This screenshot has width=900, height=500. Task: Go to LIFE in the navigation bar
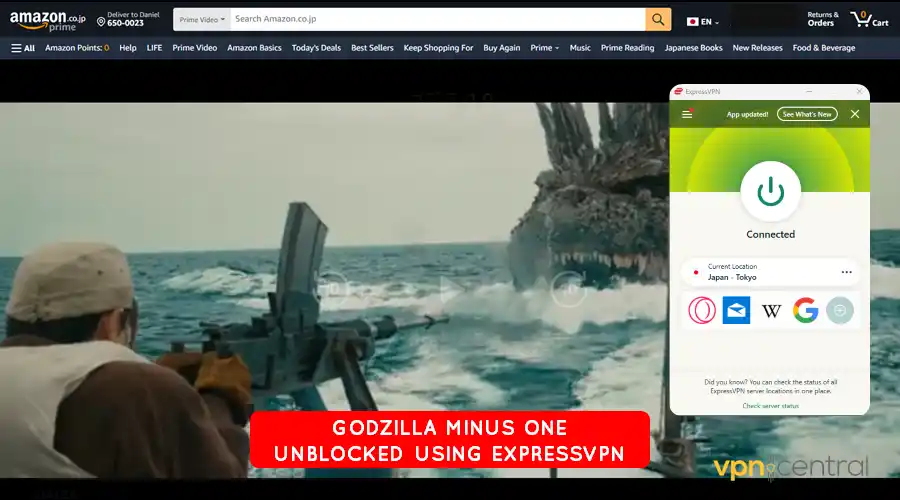tap(154, 48)
